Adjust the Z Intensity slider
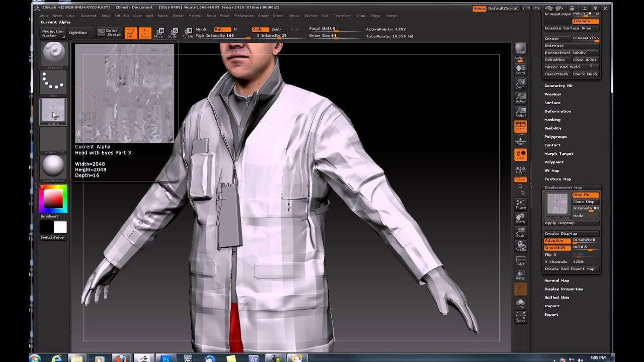This screenshot has height=362, width=644. click(279, 36)
